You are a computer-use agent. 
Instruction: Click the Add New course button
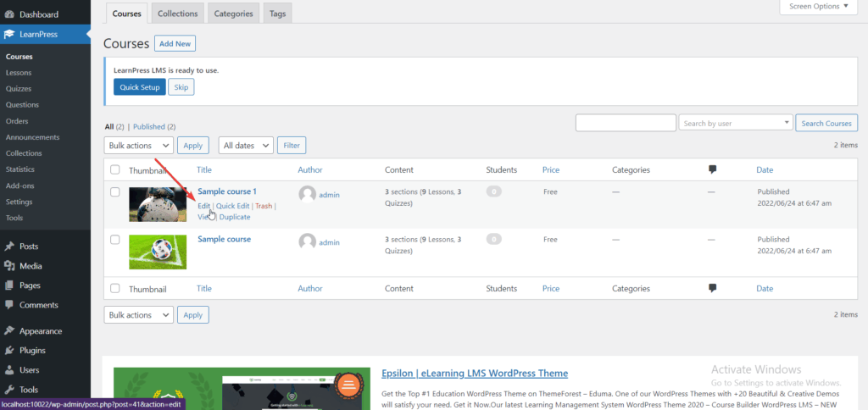click(175, 44)
